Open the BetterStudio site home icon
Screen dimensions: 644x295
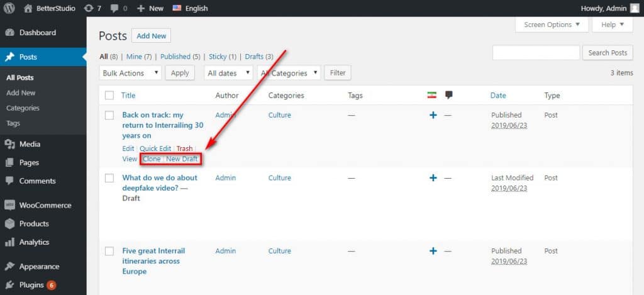[28, 8]
